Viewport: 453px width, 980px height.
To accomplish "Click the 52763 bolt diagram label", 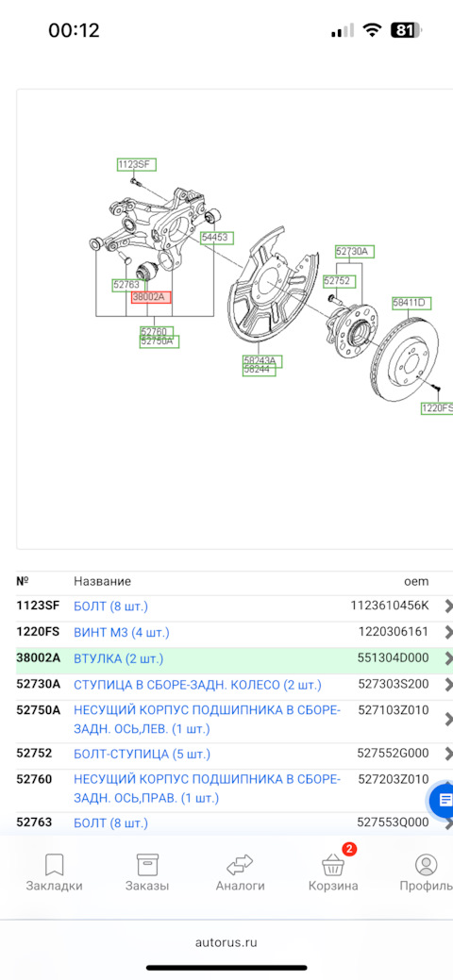I will tap(129, 285).
